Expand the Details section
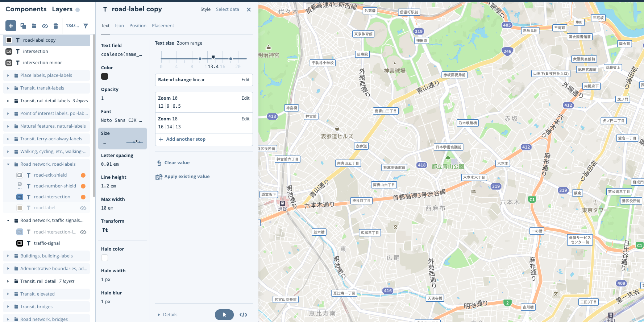Image resolution: width=644 pixels, height=322 pixels. pyautogui.click(x=167, y=315)
